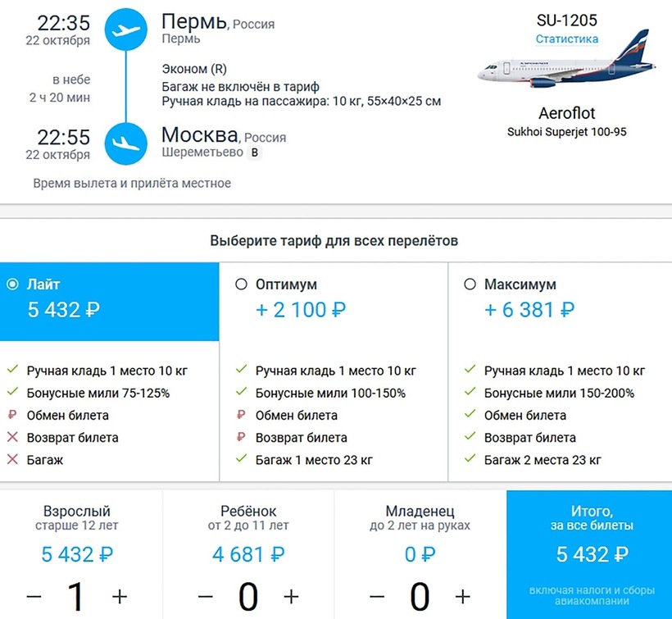
Task: Decrease the adult passenger count with minus
Action: pyautogui.click(x=34, y=596)
